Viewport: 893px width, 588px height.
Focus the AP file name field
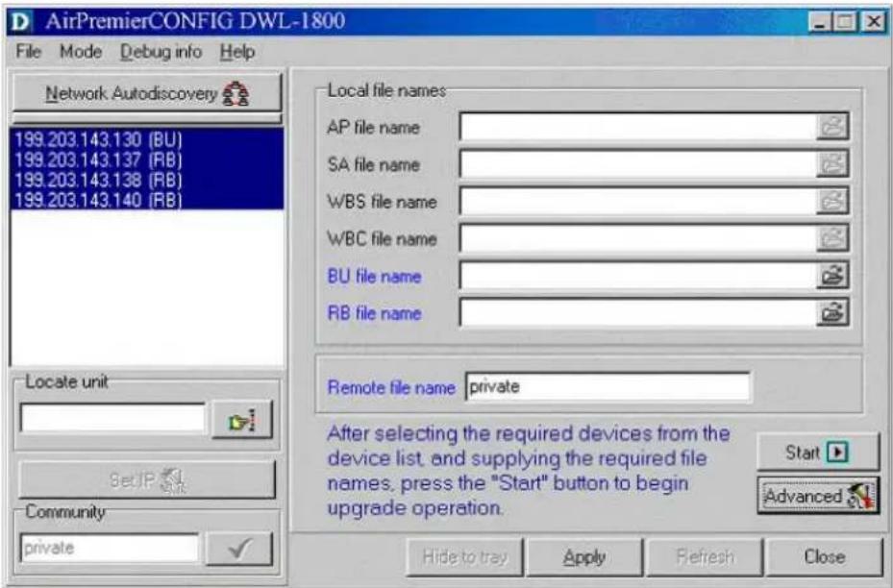coord(638,127)
